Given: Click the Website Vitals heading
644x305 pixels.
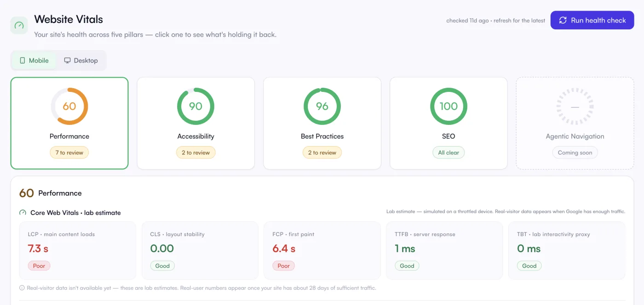Looking at the screenshot, I should [x=69, y=19].
